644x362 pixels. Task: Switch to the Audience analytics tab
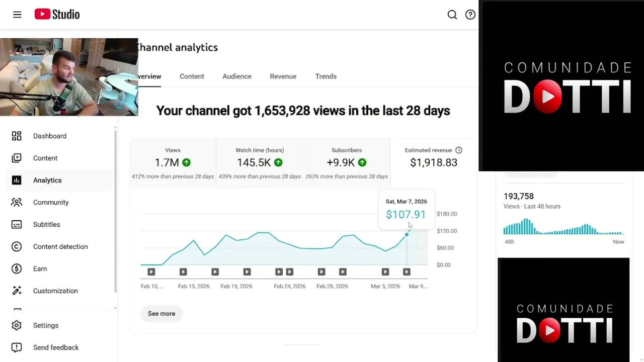[x=237, y=76]
